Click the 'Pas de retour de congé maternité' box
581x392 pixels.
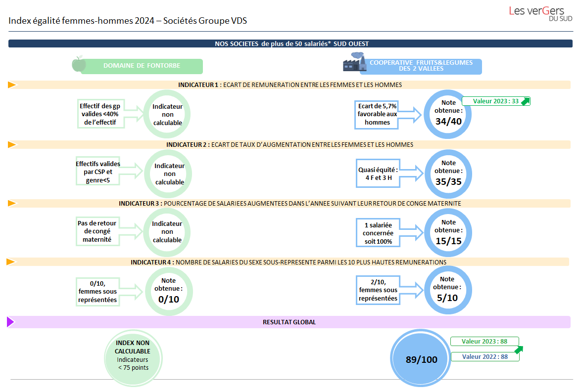coord(97,231)
